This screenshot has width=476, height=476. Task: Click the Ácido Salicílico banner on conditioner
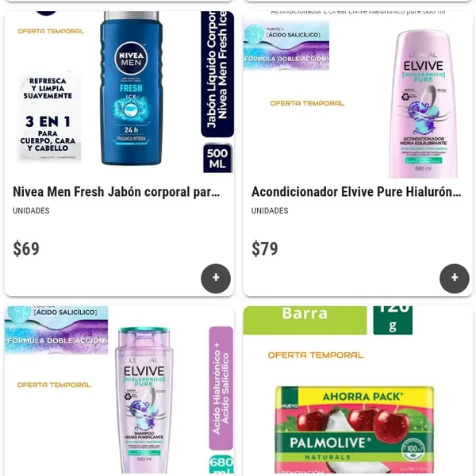(x=286, y=45)
